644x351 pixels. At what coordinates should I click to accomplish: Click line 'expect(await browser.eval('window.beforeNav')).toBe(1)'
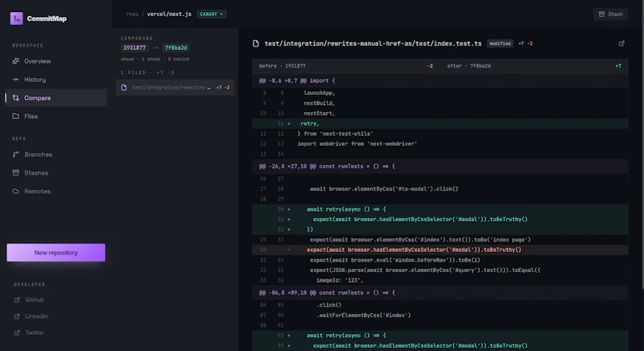tap(440, 260)
